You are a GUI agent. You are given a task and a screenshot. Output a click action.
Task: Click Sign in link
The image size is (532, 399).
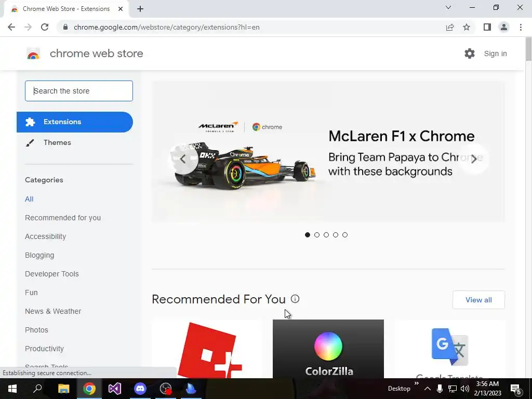(495, 54)
